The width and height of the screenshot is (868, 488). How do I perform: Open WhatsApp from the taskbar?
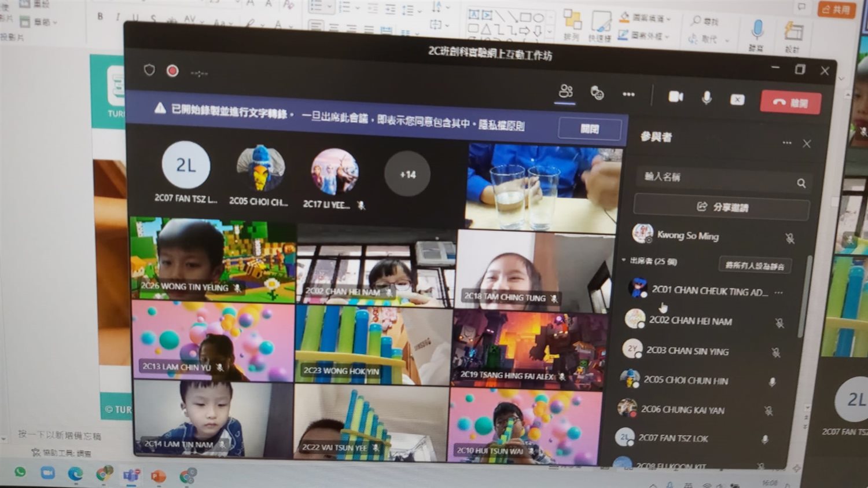click(21, 472)
